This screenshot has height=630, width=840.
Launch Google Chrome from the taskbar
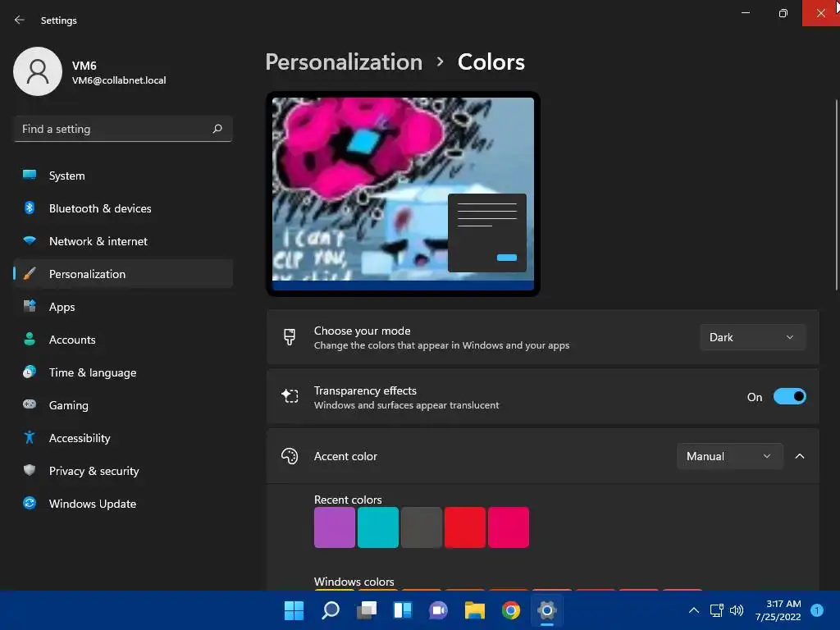coord(510,610)
